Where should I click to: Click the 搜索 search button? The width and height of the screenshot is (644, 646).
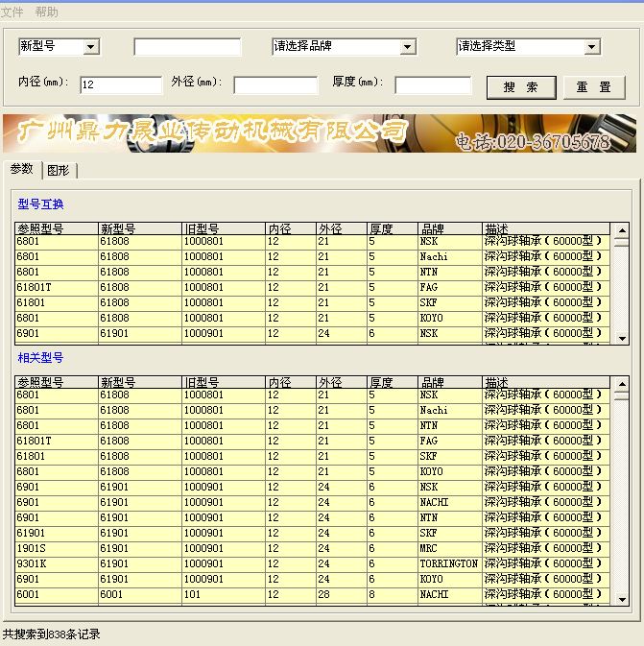[x=520, y=87]
